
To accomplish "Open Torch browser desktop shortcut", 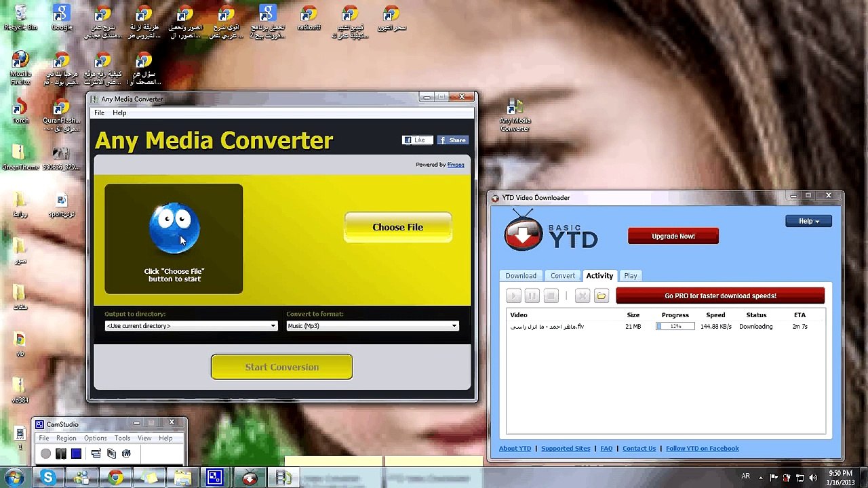I will (20, 112).
